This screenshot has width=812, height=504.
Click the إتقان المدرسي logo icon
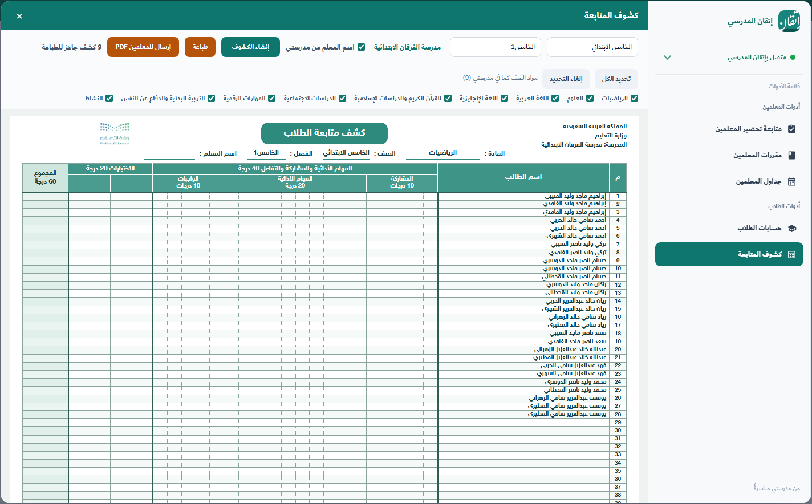click(789, 21)
